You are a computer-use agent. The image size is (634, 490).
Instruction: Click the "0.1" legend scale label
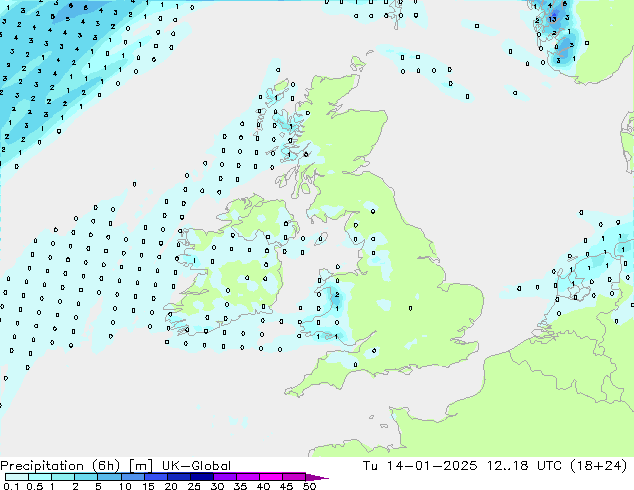11,486
